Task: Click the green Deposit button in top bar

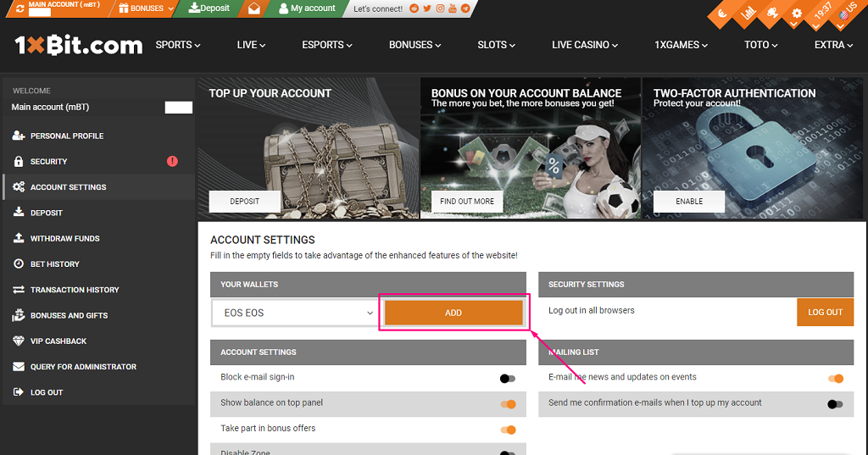Action: [x=209, y=8]
